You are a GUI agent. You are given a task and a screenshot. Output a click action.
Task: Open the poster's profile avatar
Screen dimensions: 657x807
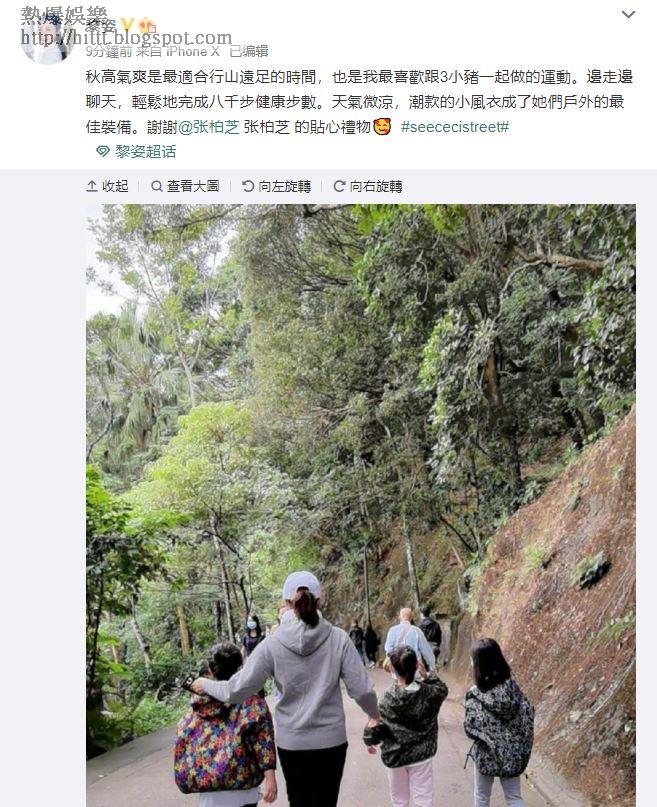pos(45,40)
